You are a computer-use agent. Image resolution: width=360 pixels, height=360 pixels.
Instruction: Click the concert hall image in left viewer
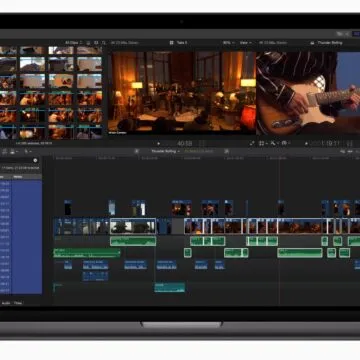(x=182, y=93)
